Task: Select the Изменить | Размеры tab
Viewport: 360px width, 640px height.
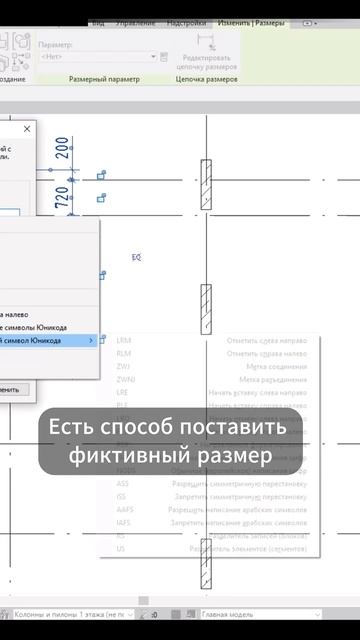Action: 251,23
